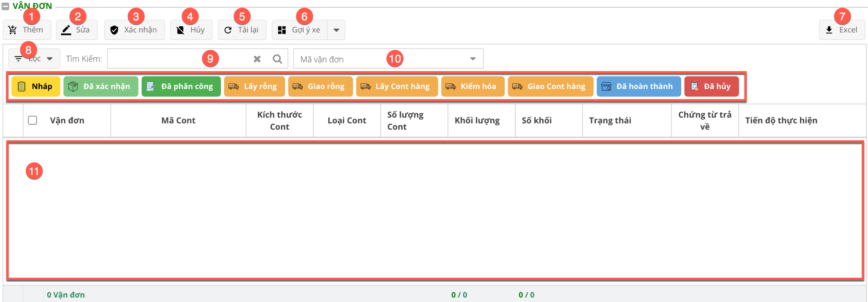This screenshot has height=302, width=868.
Task: Click the search magnifier icon
Action: (277, 59)
